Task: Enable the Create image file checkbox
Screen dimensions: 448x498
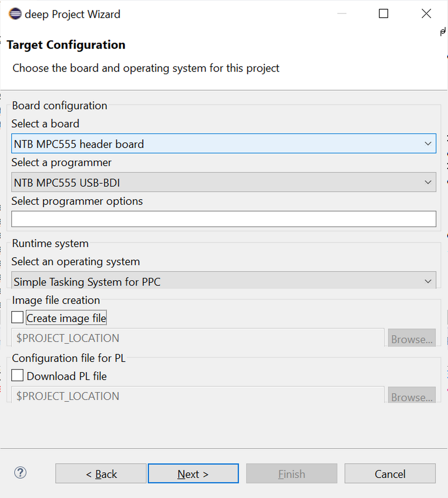Action: [x=17, y=317]
